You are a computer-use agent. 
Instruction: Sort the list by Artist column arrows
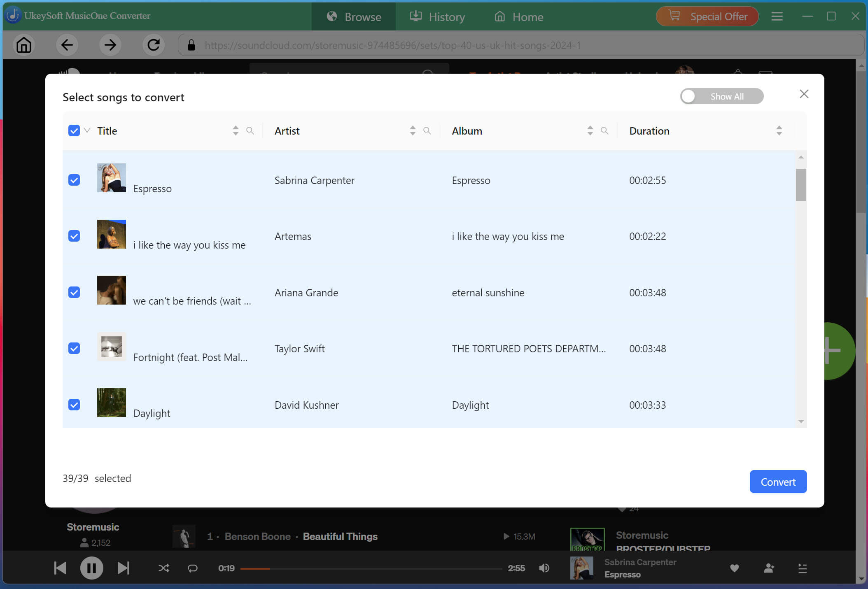(x=413, y=130)
